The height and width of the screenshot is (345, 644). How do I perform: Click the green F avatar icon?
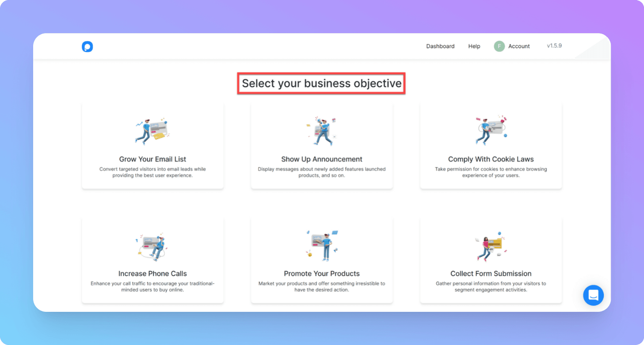click(499, 46)
